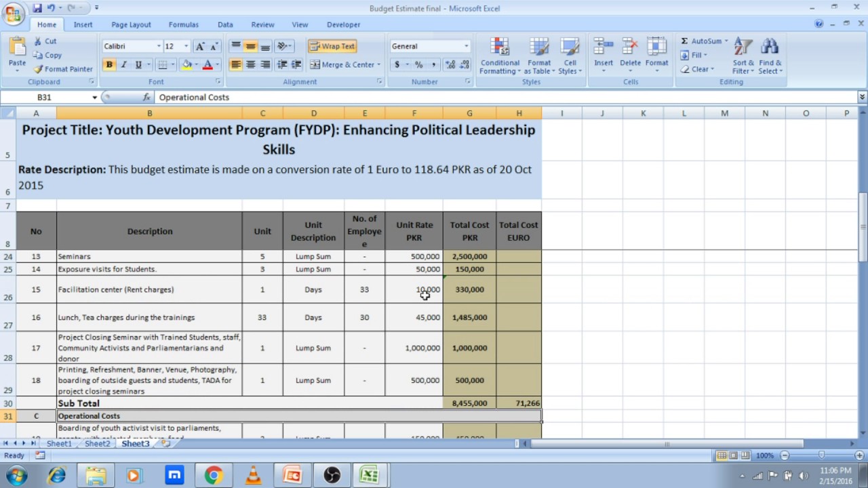Expand the font color dropdown arrow

pyautogui.click(x=217, y=64)
